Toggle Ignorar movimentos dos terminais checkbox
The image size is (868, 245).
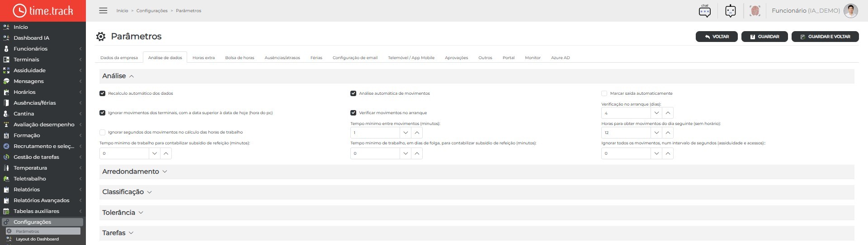tap(102, 113)
